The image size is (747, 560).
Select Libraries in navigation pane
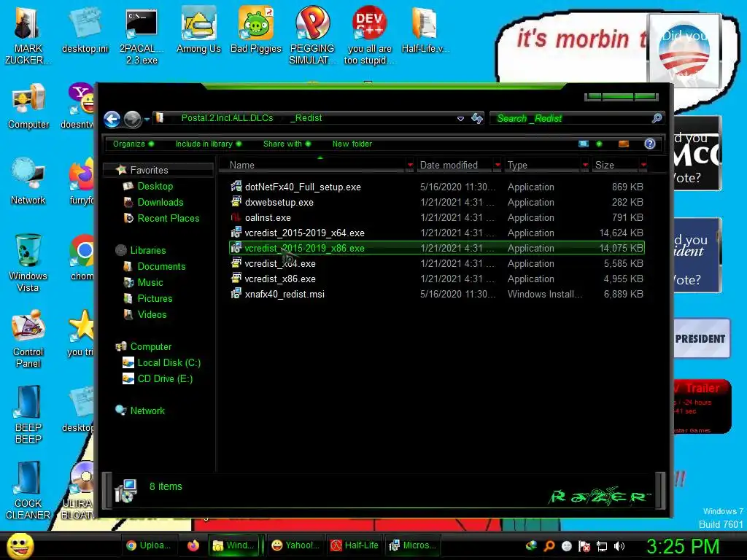point(147,251)
